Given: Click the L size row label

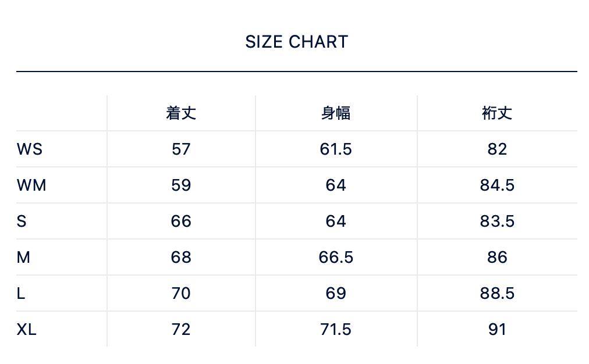Looking at the screenshot, I should (x=21, y=294).
